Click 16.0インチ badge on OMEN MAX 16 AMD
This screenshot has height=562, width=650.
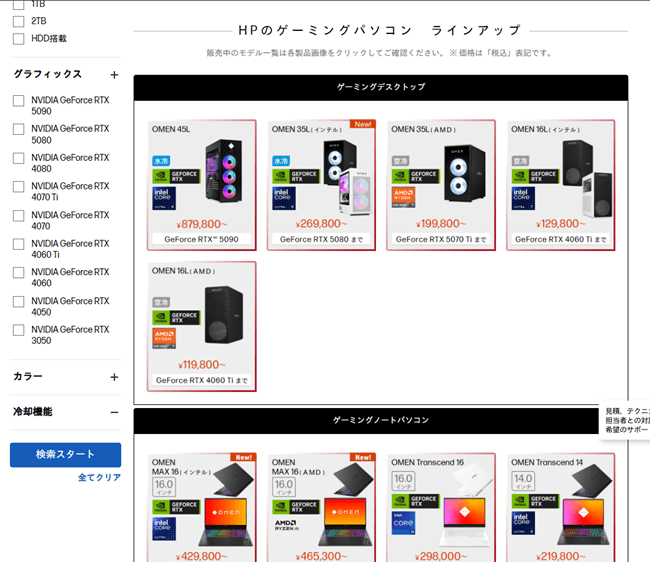[x=284, y=487]
